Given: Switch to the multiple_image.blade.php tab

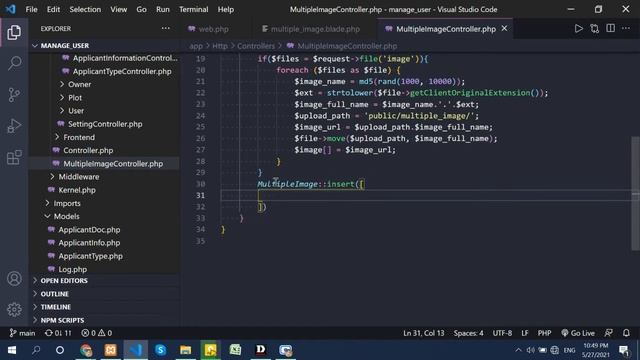Looking at the screenshot, I should [315, 29].
